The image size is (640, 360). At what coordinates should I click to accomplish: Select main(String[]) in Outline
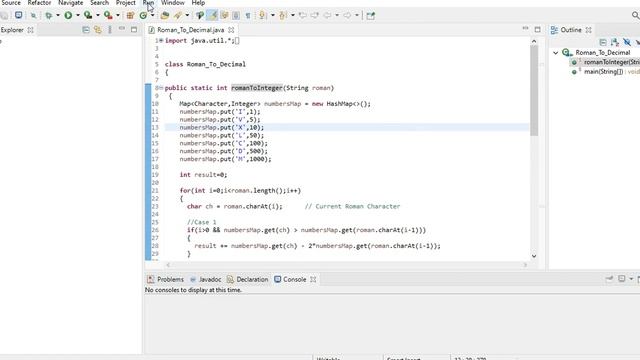(x=603, y=71)
